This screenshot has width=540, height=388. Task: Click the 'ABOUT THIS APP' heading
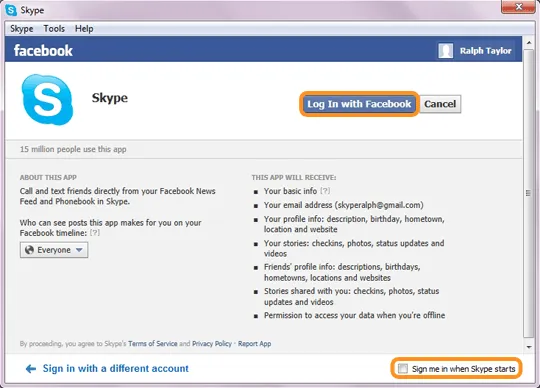pyautogui.click(x=48, y=178)
